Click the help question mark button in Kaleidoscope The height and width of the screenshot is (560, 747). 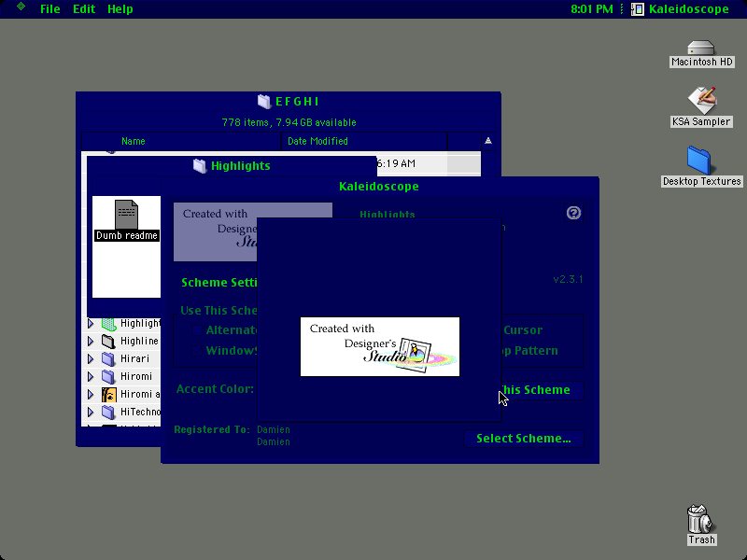(x=573, y=213)
